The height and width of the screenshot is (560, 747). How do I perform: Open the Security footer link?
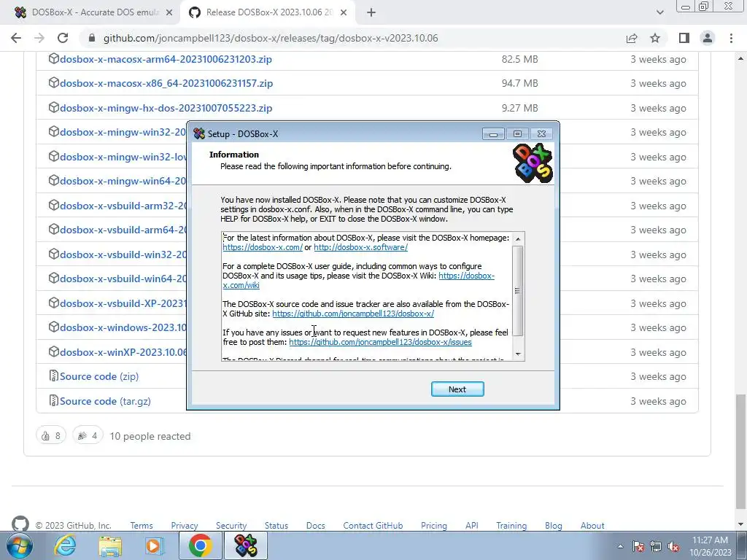click(231, 526)
